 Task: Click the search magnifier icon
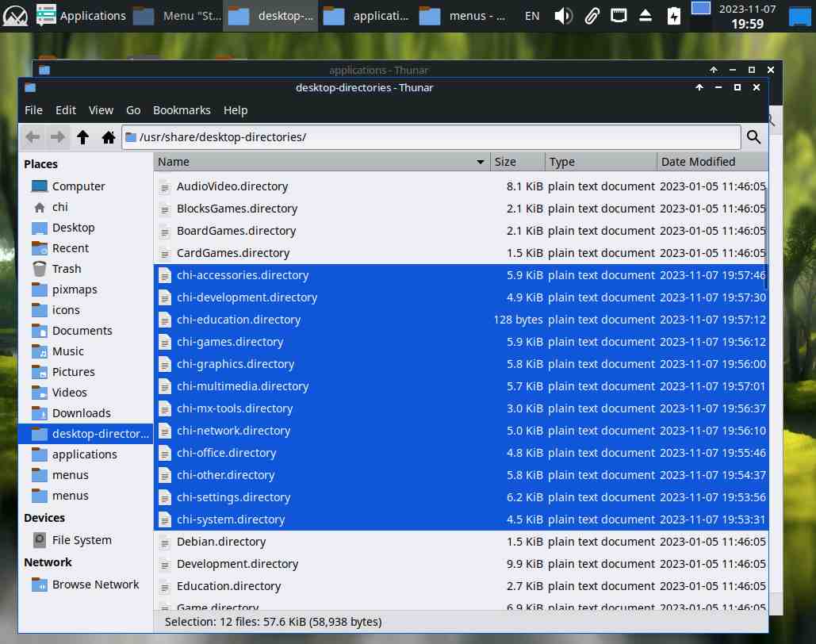754,137
